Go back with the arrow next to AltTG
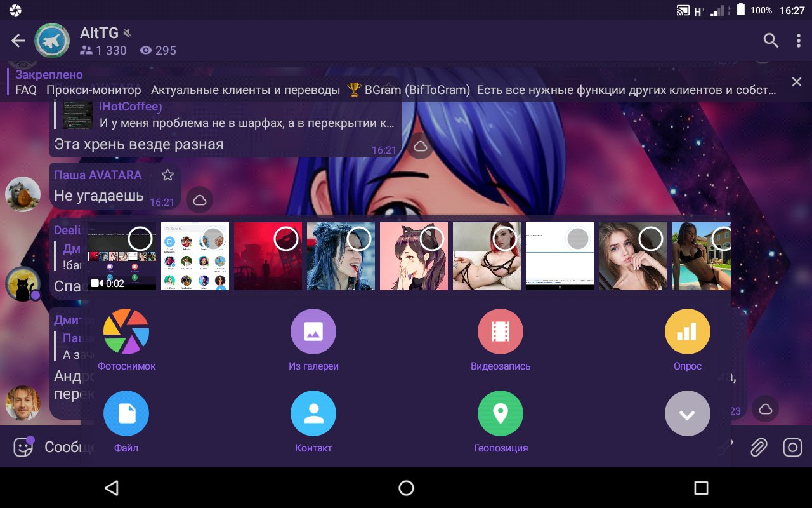Image resolution: width=812 pixels, height=508 pixels. [18, 41]
